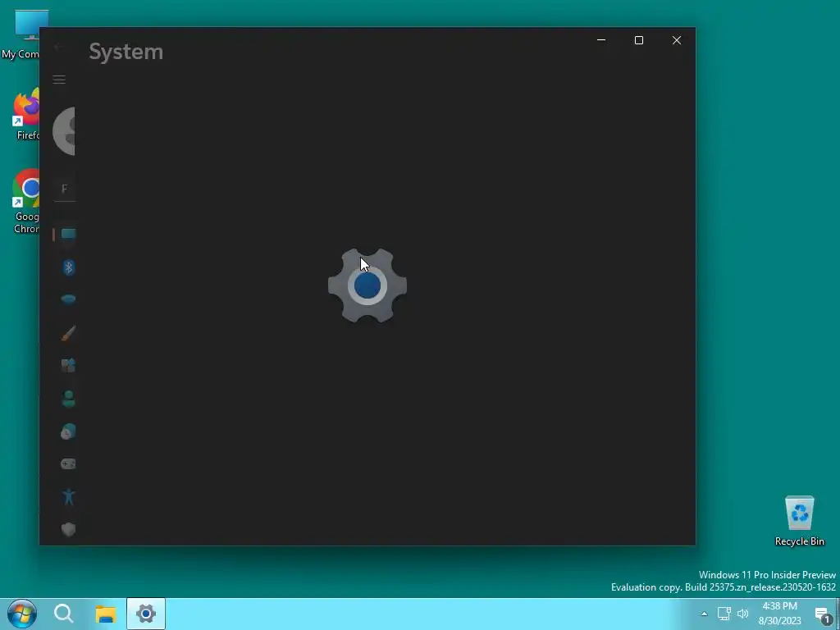Select the Firefox desktop shortcut
This screenshot has width=840, height=630.
tap(27, 115)
